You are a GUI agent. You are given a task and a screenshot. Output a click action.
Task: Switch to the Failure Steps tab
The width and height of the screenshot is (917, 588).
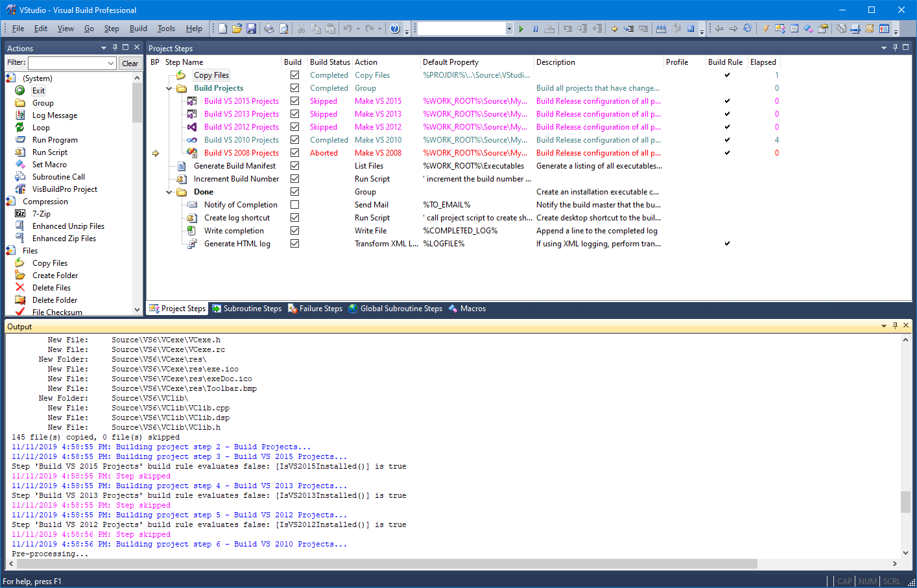(315, 309)
